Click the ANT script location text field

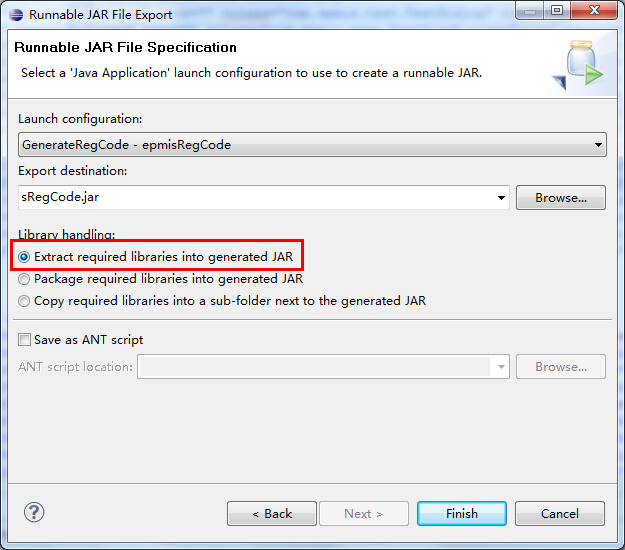tap(315, 367)
